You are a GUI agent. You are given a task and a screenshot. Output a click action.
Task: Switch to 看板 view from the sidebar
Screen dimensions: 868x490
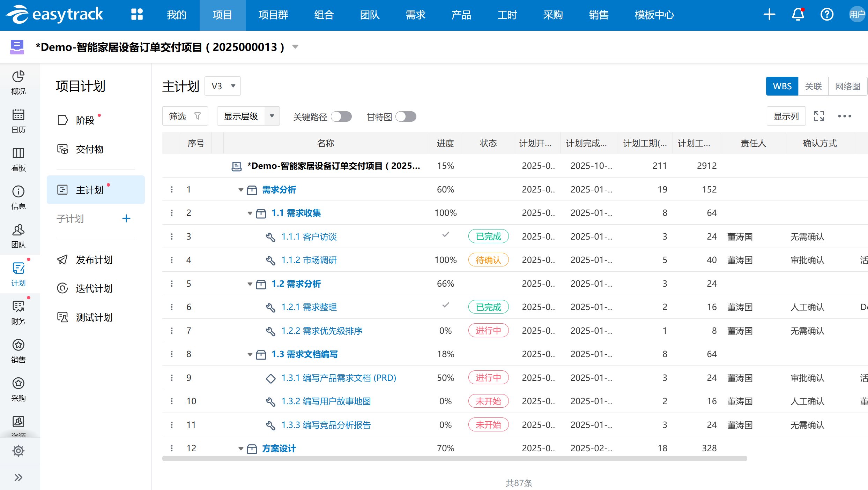[x=18, y=159]
